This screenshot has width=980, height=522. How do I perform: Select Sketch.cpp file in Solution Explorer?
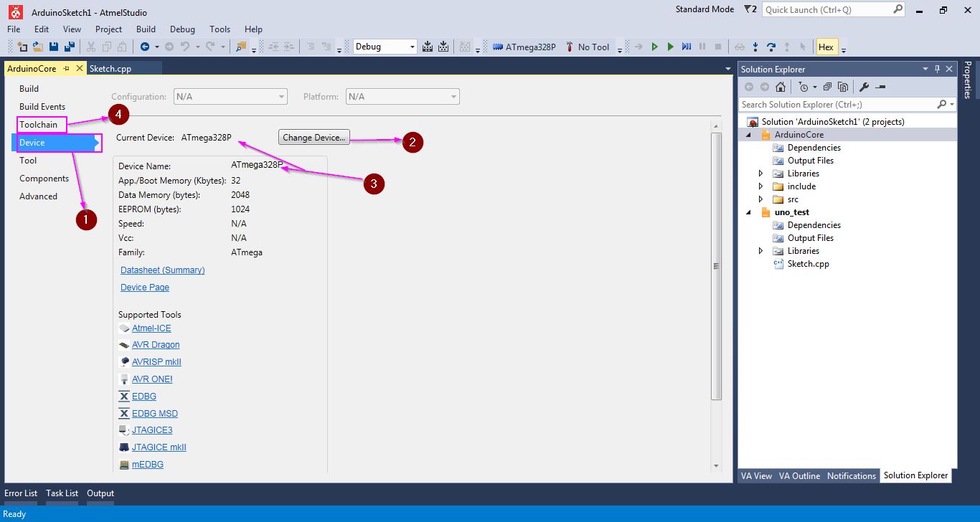(x=808, y=264)
